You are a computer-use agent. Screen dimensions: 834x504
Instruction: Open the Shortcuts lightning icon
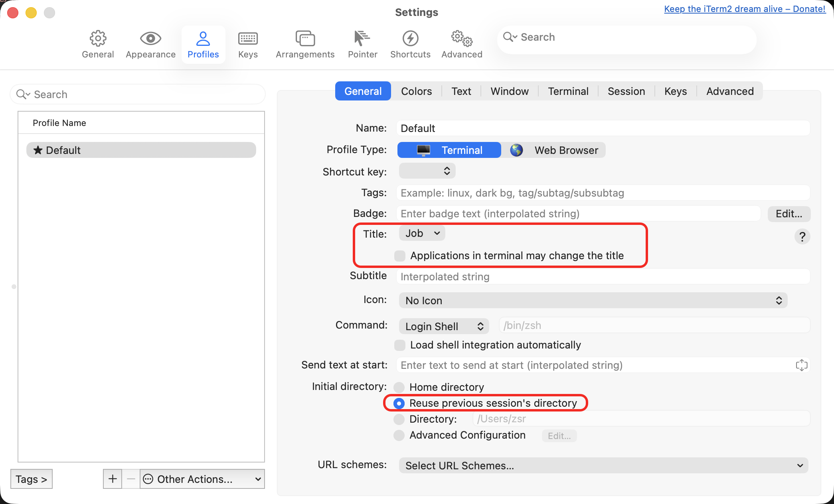click(x=410, y=39)
